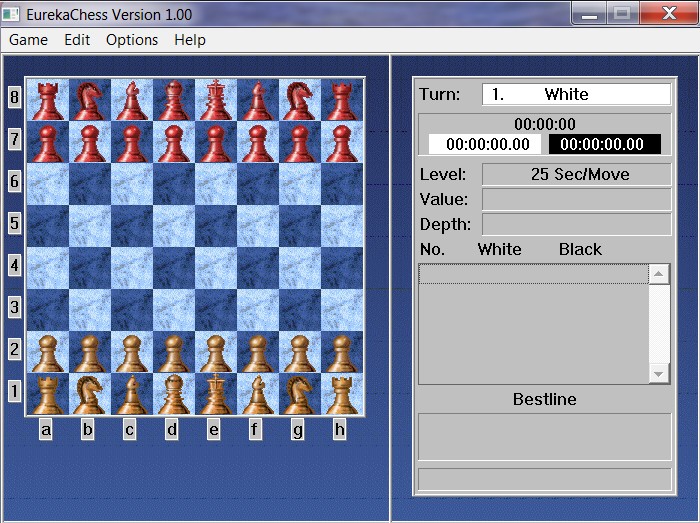
Task: Click the red queen on d8
Action: click(174, 100)
